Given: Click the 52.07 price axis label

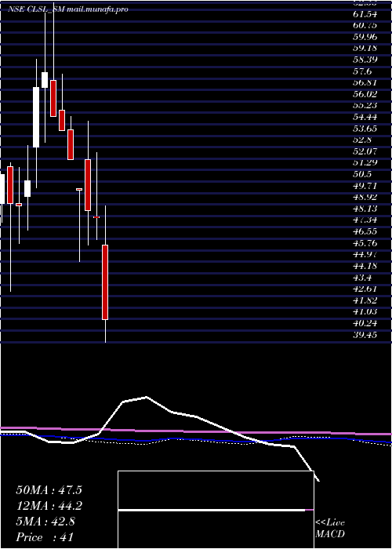Looking at the screenshot, I should pos(365,151).
